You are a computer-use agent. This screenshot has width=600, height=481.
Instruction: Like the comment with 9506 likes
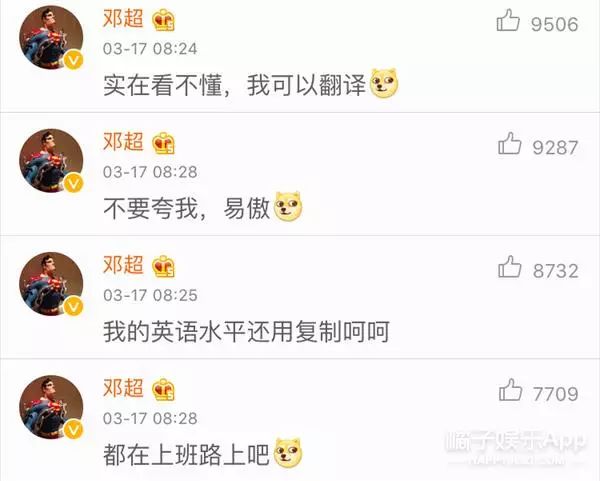pyautogui.click(x=508, y=21)
